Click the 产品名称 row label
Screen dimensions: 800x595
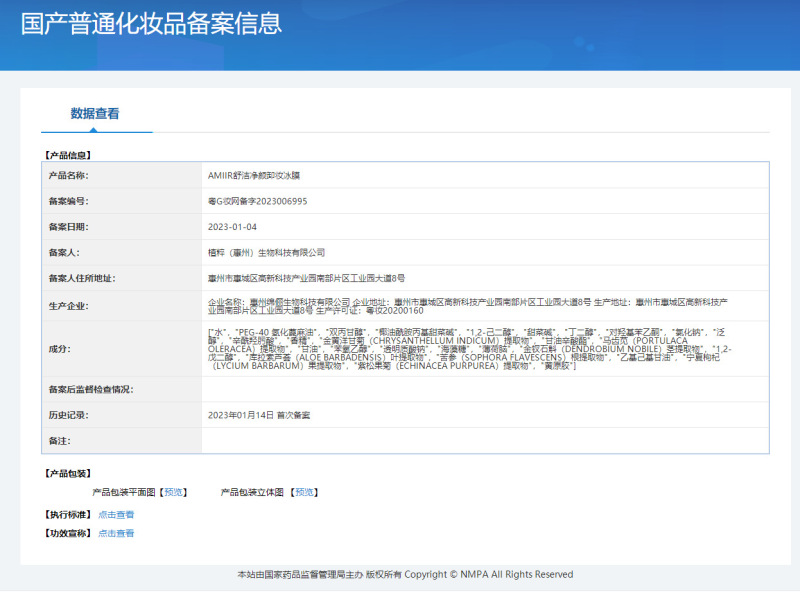pos(69,175)
